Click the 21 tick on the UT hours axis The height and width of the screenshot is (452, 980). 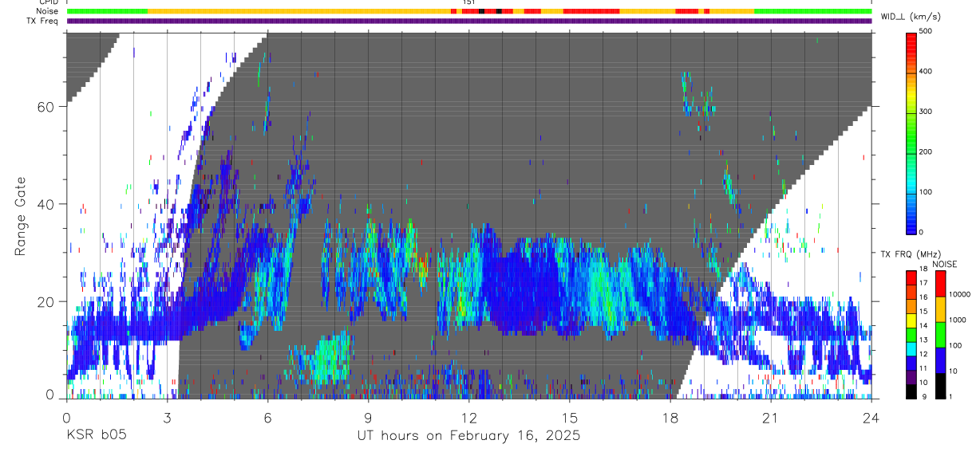coord(771,418)
